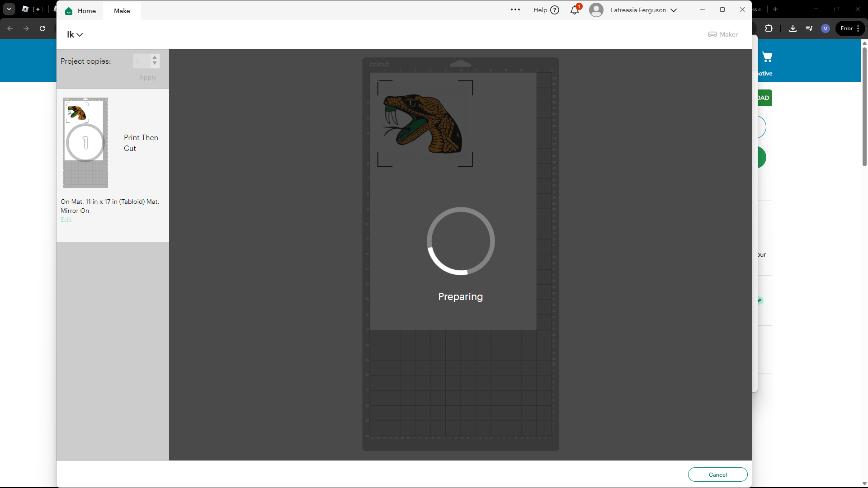
Task: Click the Maker machine selector icon
Action: [712, 34]
